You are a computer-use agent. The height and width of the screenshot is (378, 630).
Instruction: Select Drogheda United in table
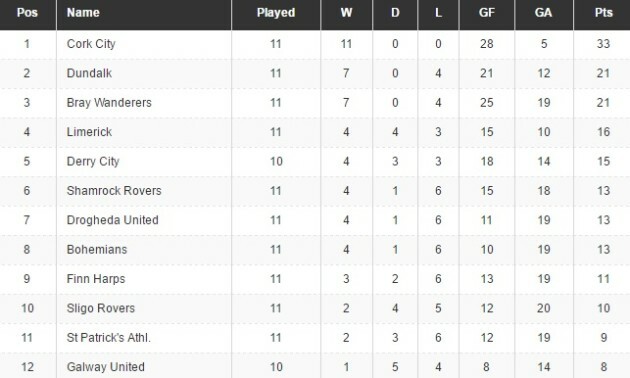(112, 220)
